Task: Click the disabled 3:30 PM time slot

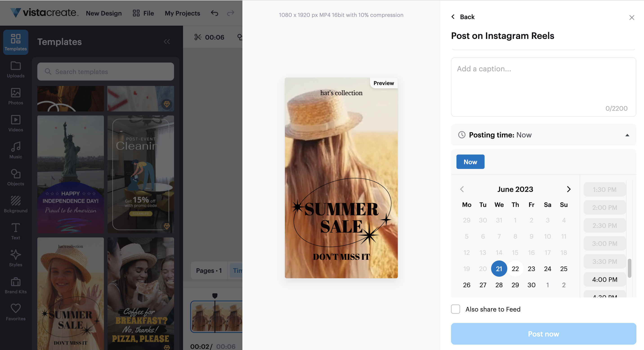Action: (x=604, y=262)
